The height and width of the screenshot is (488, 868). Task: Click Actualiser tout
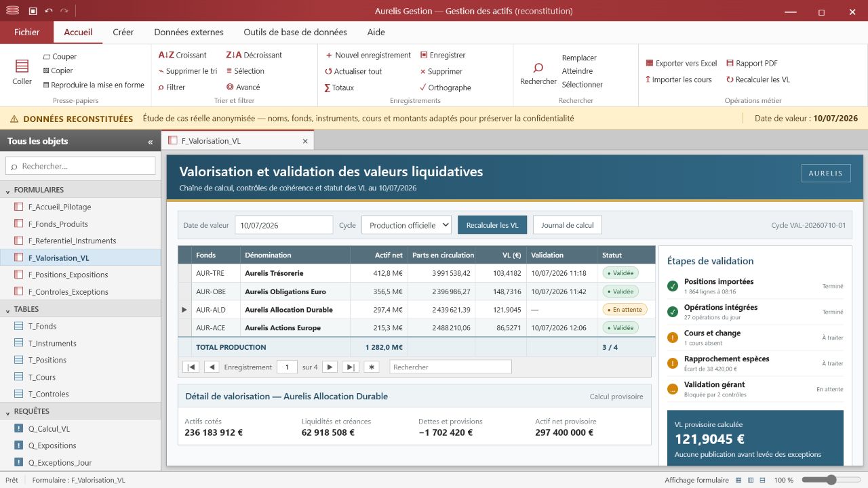[x=353, y=71]
